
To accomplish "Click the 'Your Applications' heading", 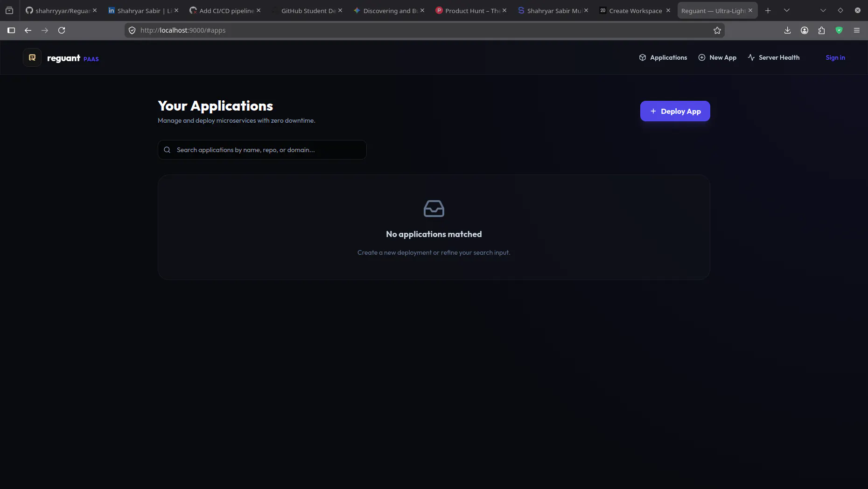I will (x=215, y=106).
